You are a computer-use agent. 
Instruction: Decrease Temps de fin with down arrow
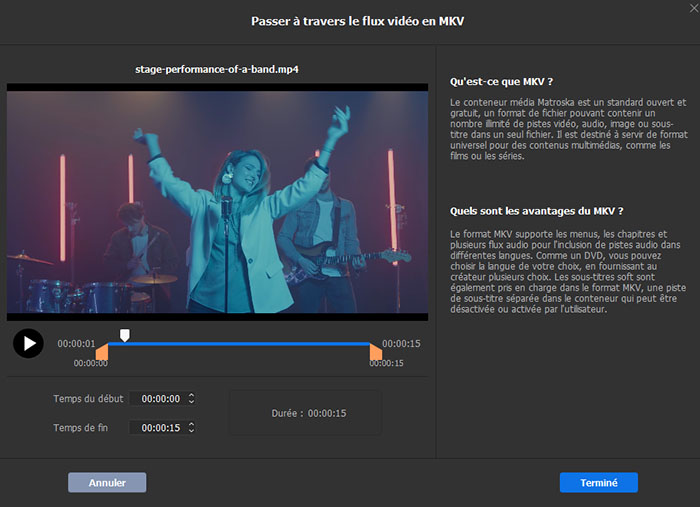(x=192, y=431)
